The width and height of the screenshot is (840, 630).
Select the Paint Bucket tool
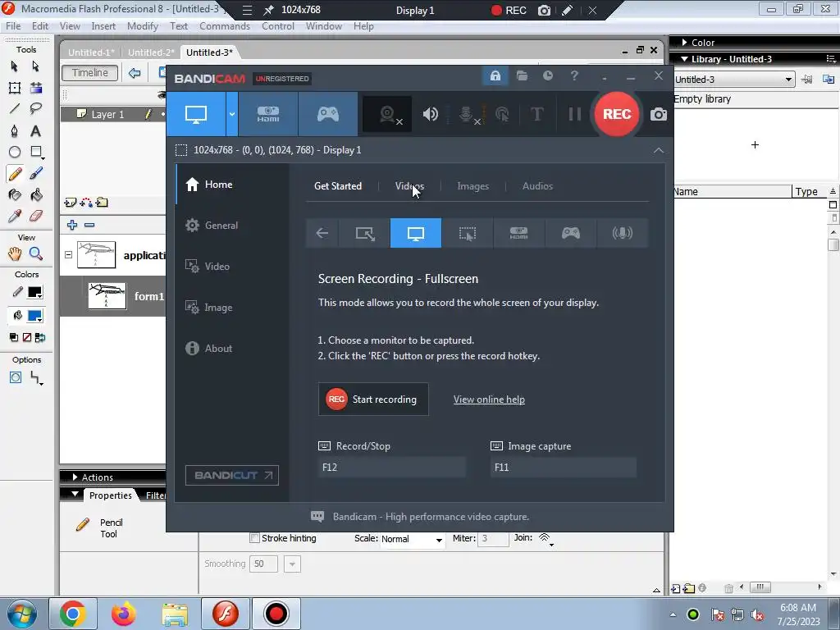(35, 195)
